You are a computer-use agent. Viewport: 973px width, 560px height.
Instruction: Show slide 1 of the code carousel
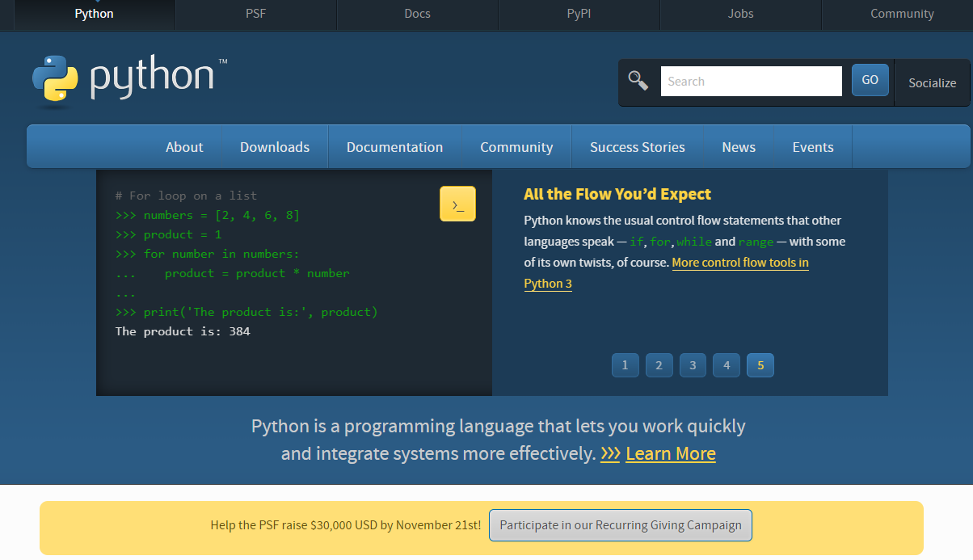click(x=625, y=365)
